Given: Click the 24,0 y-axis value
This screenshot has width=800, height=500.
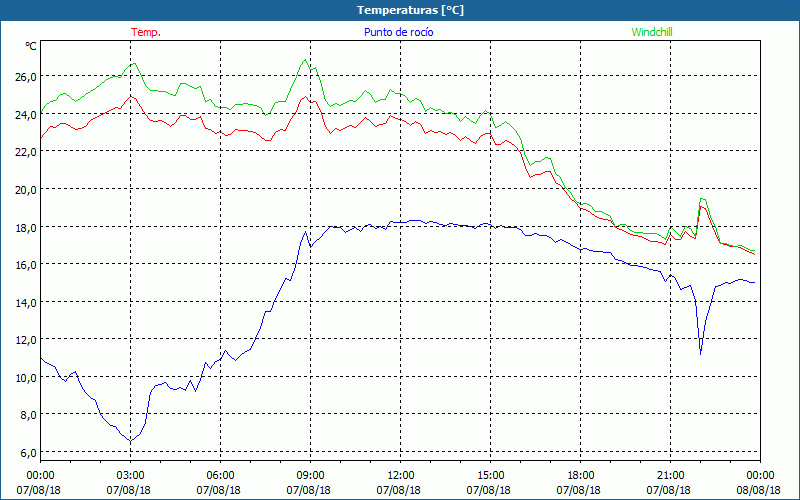Looking at the screenshot, I should point(26,115).
